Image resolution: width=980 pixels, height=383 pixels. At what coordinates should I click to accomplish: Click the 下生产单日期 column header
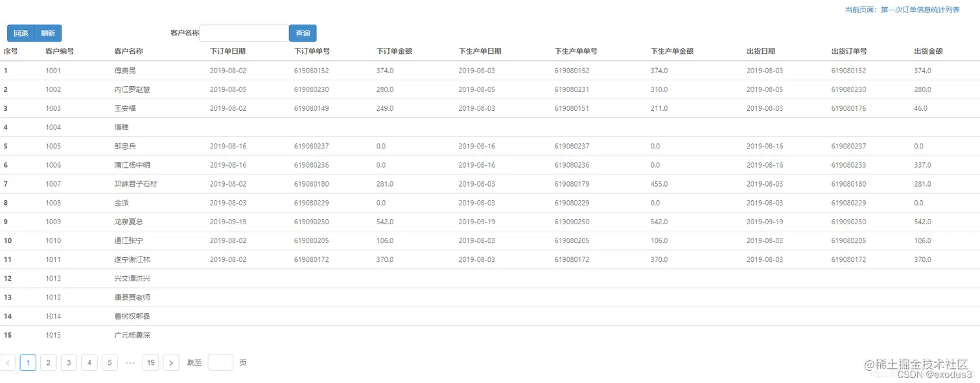point(480,51)
